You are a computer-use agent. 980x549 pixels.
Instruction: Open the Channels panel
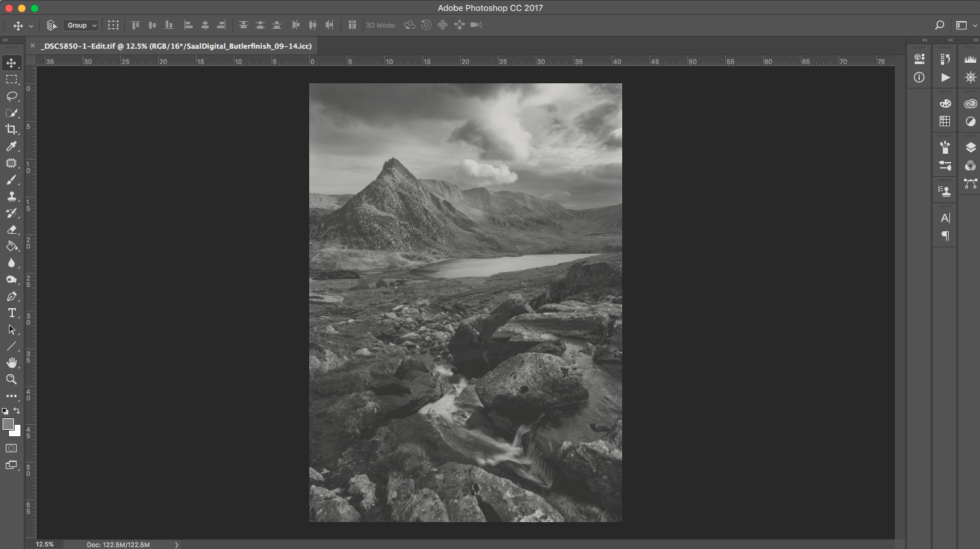(x=970, y=166)
